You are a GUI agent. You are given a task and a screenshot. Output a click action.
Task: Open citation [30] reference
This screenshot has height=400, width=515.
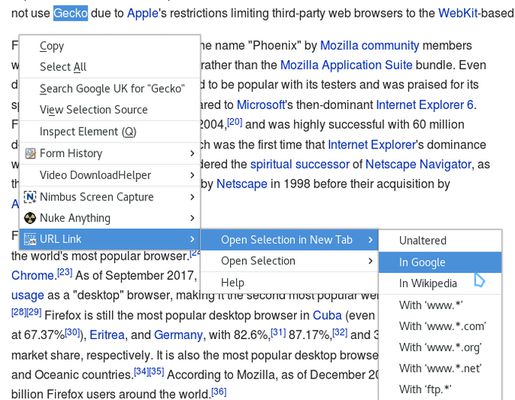click(72, 332)
